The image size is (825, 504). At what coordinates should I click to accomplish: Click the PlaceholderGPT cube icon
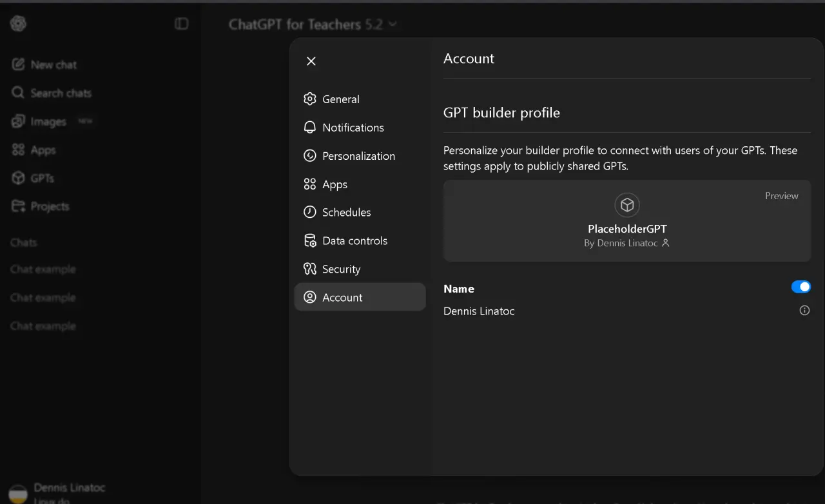click(x=627, y=206)
